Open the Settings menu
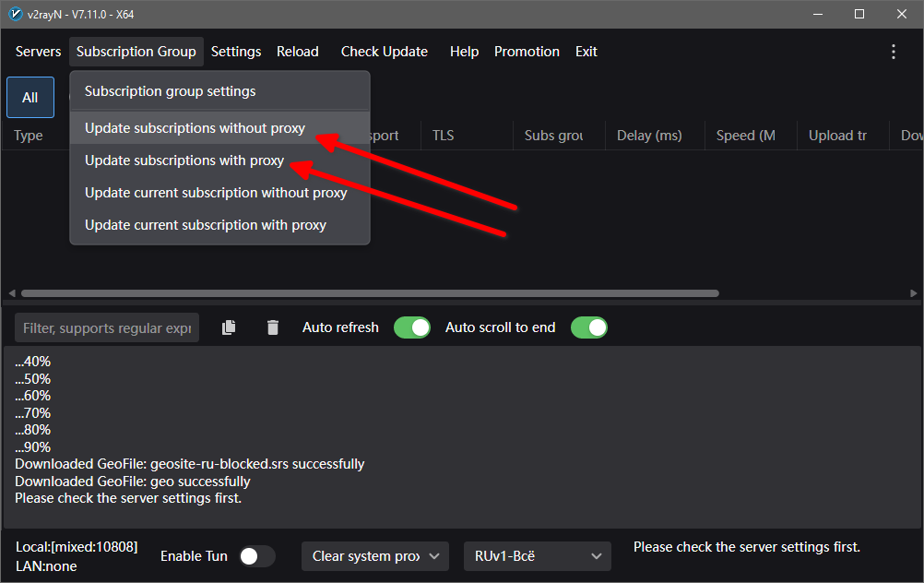Viewport: 924px width, 583px height. [236, 52]
